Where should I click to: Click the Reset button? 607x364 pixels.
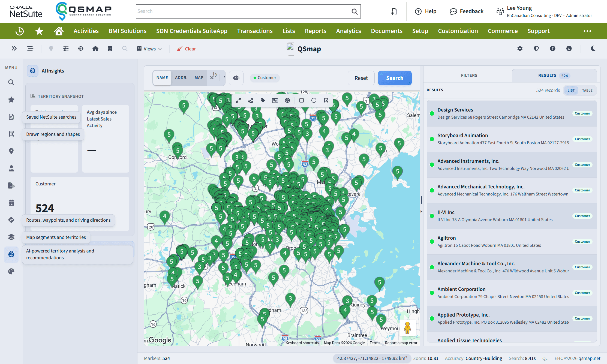pyautogui.click(x=361, y=78)
